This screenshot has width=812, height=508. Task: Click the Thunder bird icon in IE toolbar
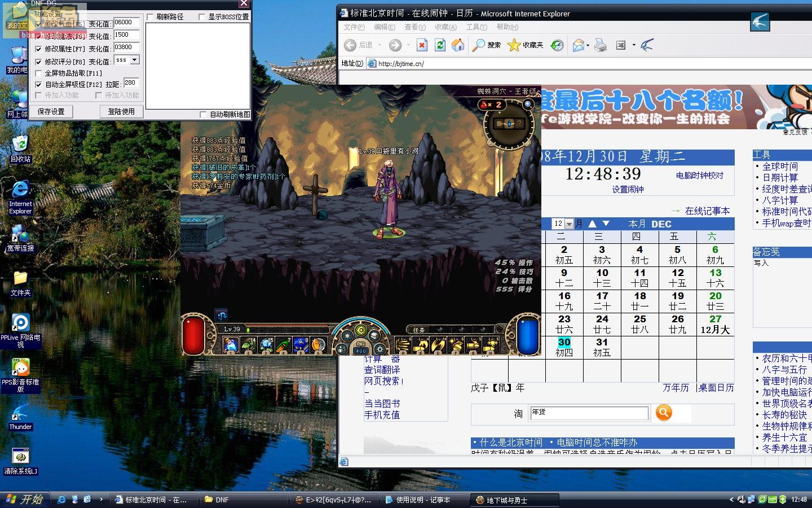647,45
